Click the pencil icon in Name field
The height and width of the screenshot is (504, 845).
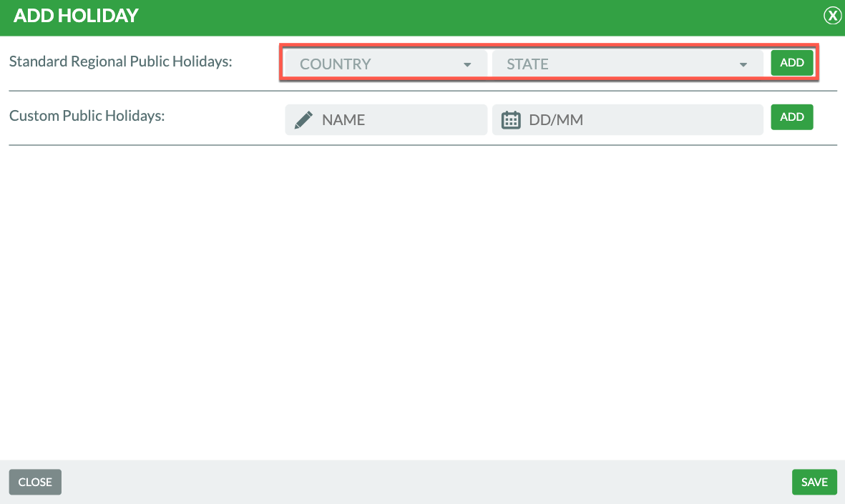303,120
